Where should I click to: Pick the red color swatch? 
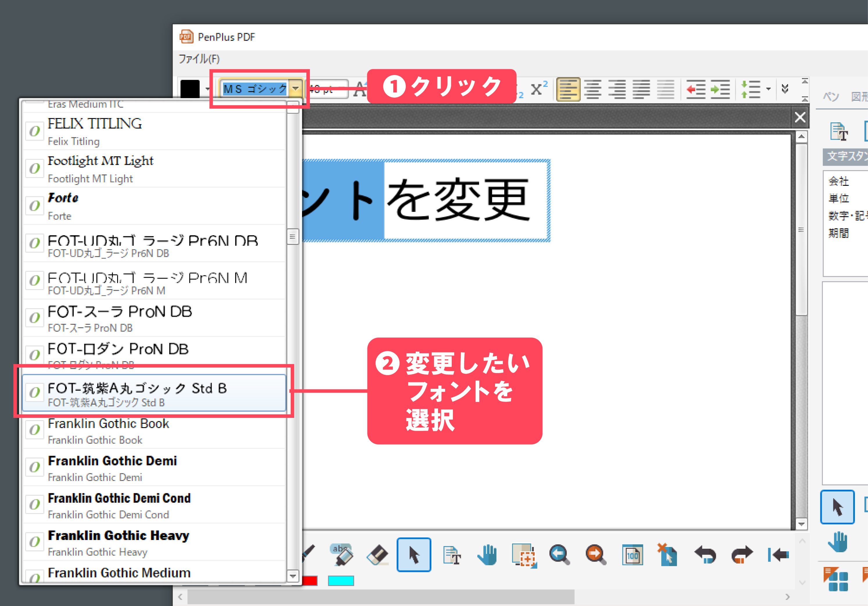[x=310, y=581]
